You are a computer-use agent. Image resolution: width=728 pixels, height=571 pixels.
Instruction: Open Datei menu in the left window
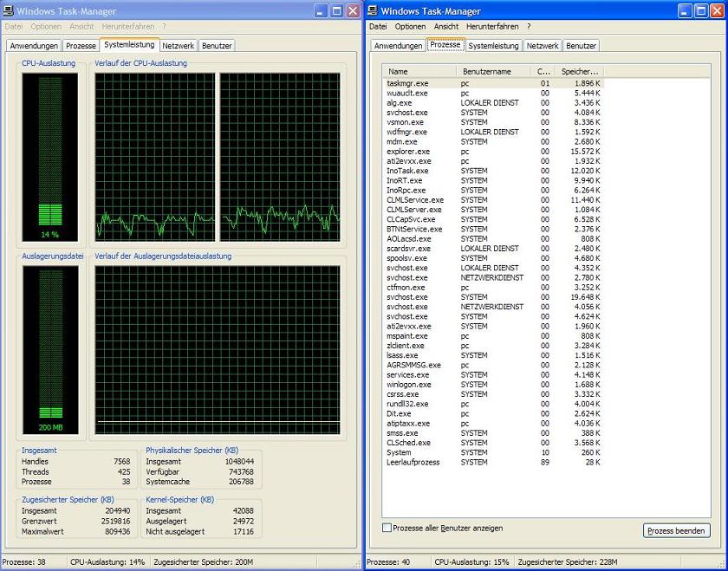coord(14,27)
